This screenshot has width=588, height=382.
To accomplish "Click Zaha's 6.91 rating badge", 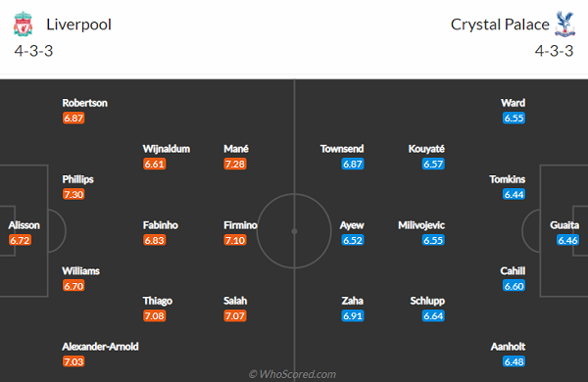I will coord(353,316).
